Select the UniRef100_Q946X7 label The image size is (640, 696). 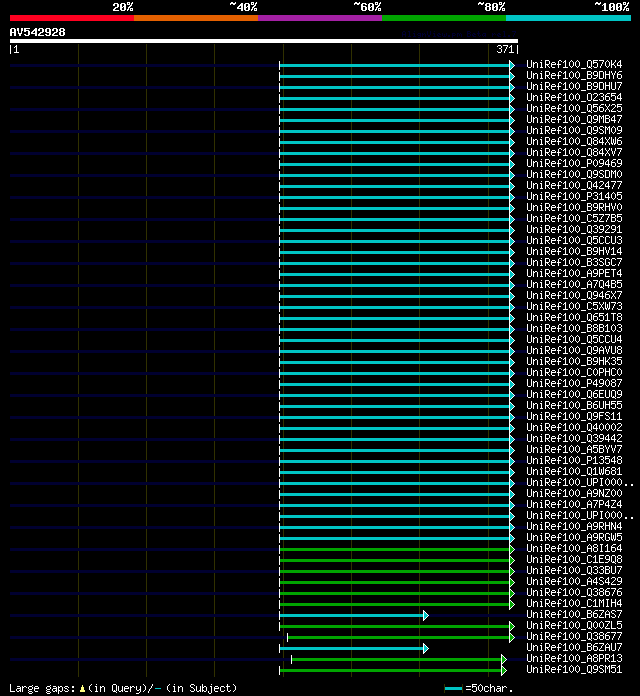tap(574, 295)
